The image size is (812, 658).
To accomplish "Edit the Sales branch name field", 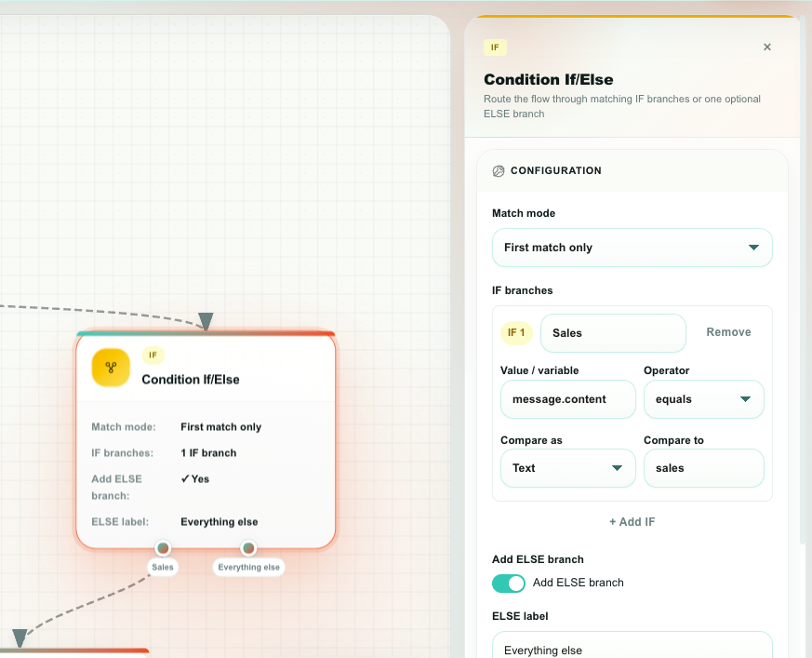I will tap(613, 333).
